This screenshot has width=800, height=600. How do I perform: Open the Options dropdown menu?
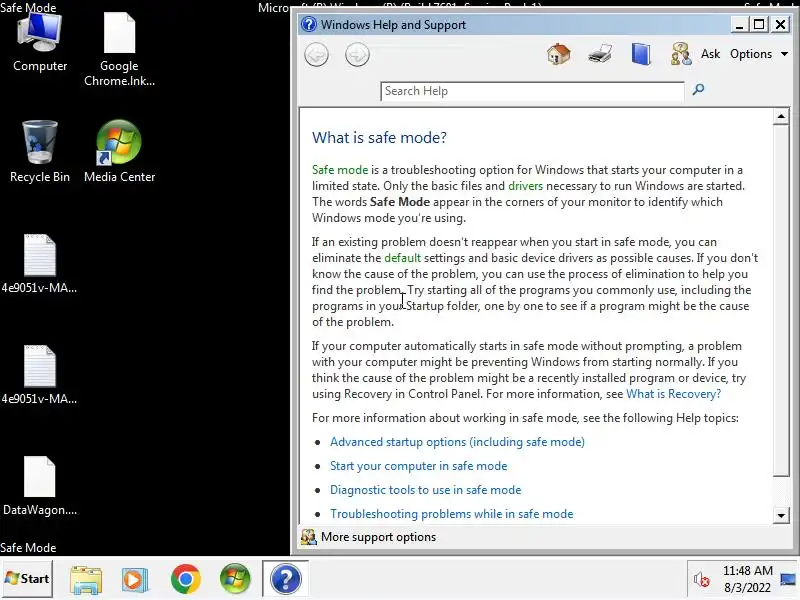click(759, 54)
